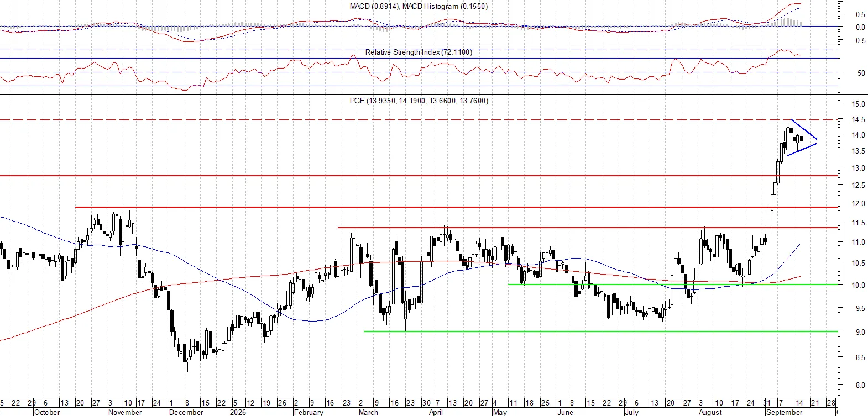Select the 8.5 price axis label
868x416 pixels.
(860, 357)
